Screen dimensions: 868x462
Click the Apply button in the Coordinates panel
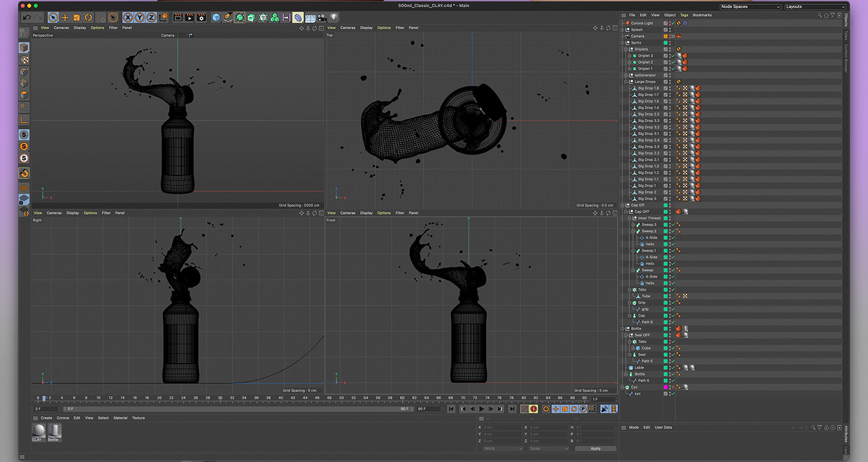pos(595,448)
